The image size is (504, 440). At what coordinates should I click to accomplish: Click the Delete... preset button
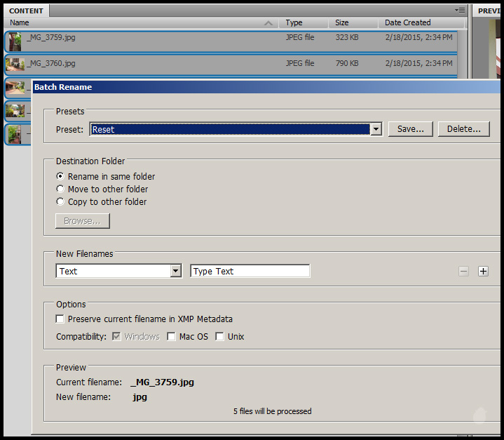tap(463, 129)
